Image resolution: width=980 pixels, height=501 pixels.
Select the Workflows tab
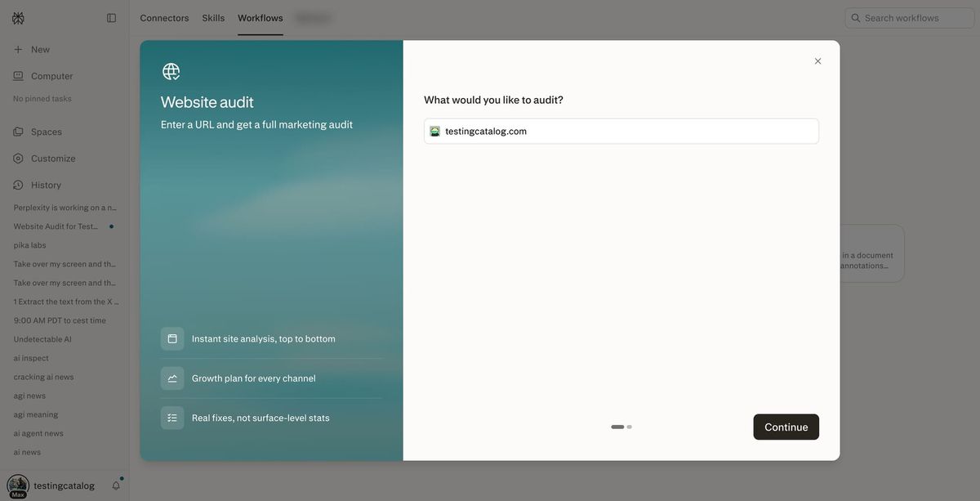click(261, 18)
